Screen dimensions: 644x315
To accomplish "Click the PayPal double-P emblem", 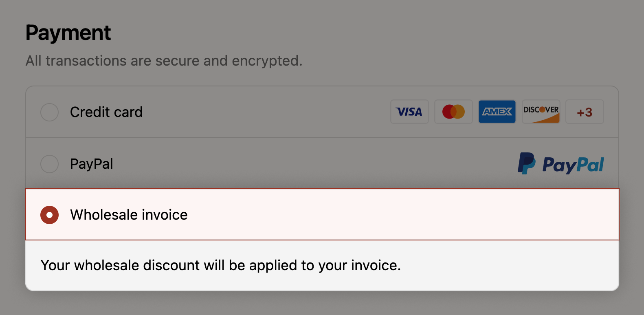I will [x=526, y=164].
